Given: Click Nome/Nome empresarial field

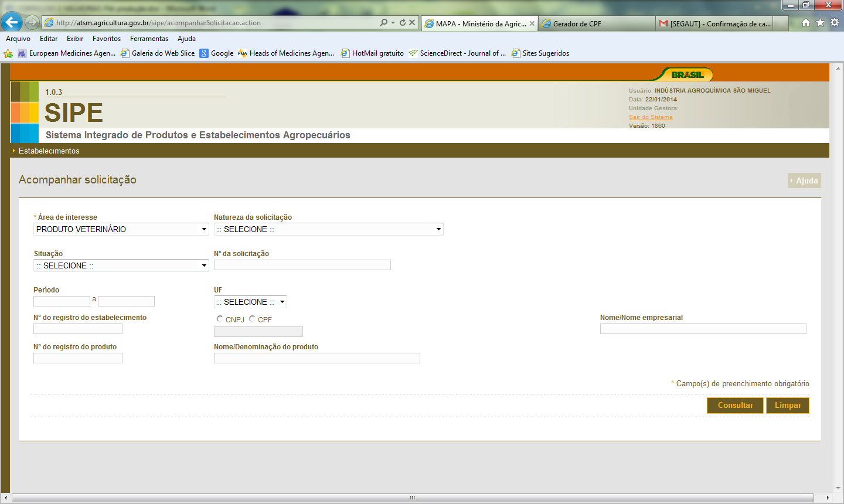Looking at the screenshot, I should 703,329.
